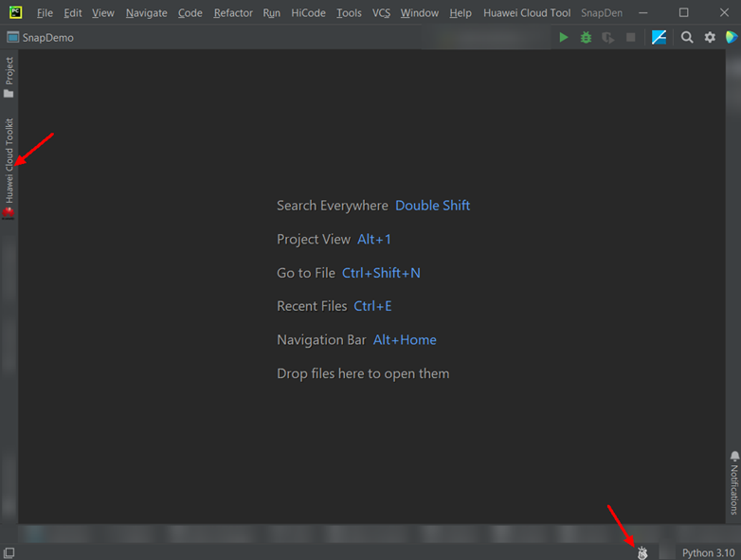Click the SnapDemo project folder icon
Image resolution: width=741 pixels, height=560 pixels.
(12, 37)
